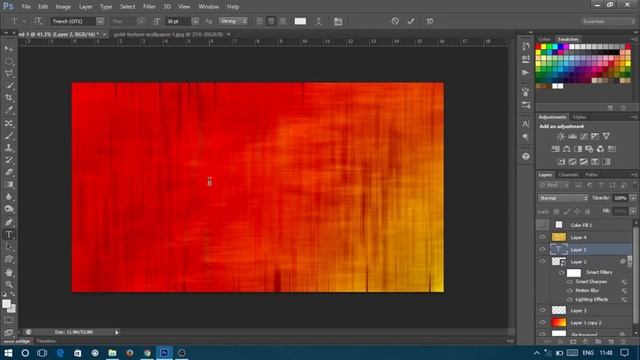Select the Gradient tool

pyautogui.click(x=9, y=184)
